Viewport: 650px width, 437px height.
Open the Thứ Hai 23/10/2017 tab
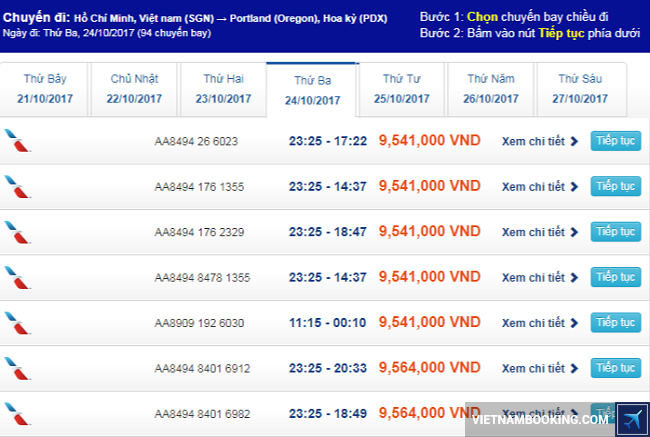224,90
